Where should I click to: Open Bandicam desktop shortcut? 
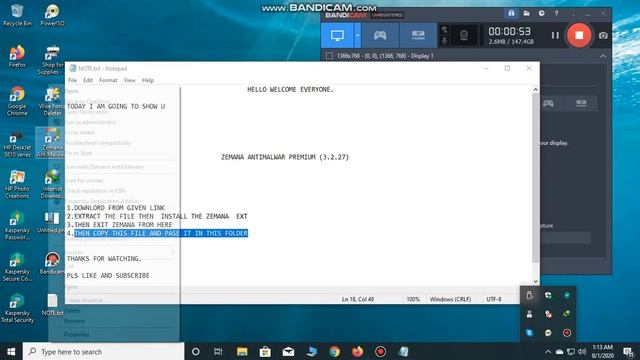pyautogui.click(x=52, y=263)
